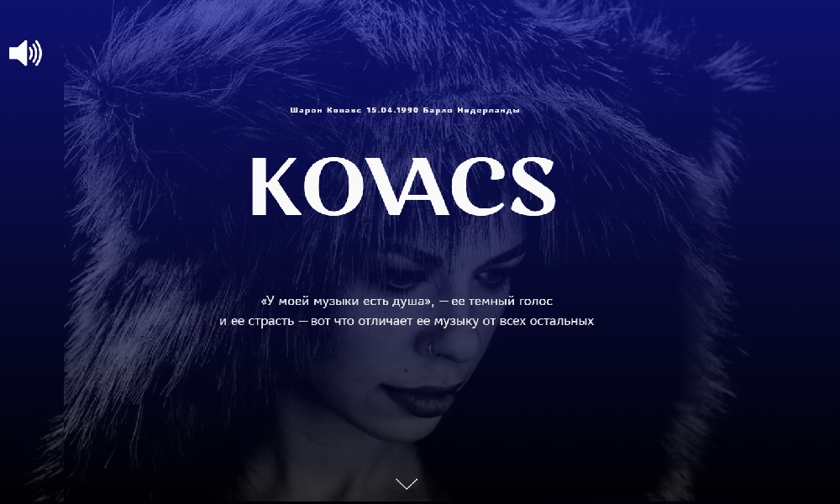Image resolution: width=840 pixels, height=504 pixels.
Task: Click the letter S ending KOVACS
Action: (x=533, y=186)
